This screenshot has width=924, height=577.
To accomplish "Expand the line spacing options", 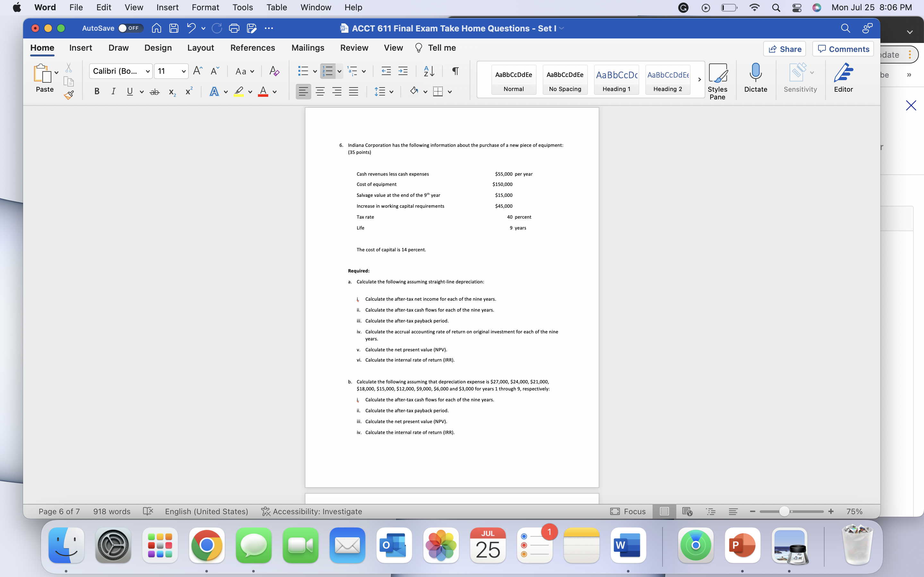I will (x=392, y=91).
